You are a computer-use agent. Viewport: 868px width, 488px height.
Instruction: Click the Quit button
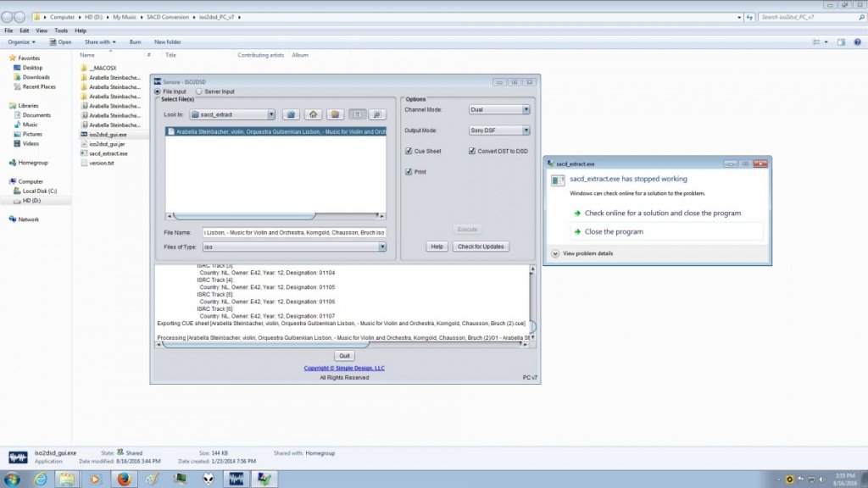pos(344,356)
